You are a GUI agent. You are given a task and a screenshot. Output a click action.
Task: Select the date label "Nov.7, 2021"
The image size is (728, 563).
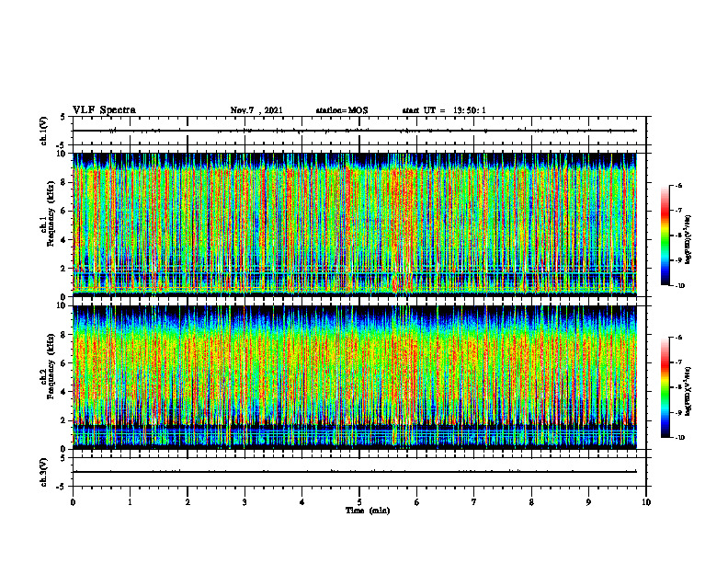tap(256, 110)
